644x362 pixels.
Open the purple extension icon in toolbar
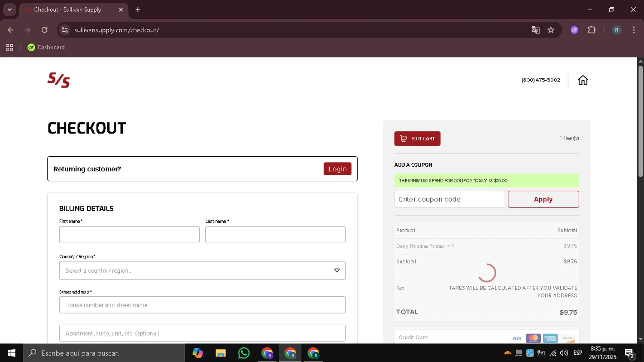(x=574, y=30)
